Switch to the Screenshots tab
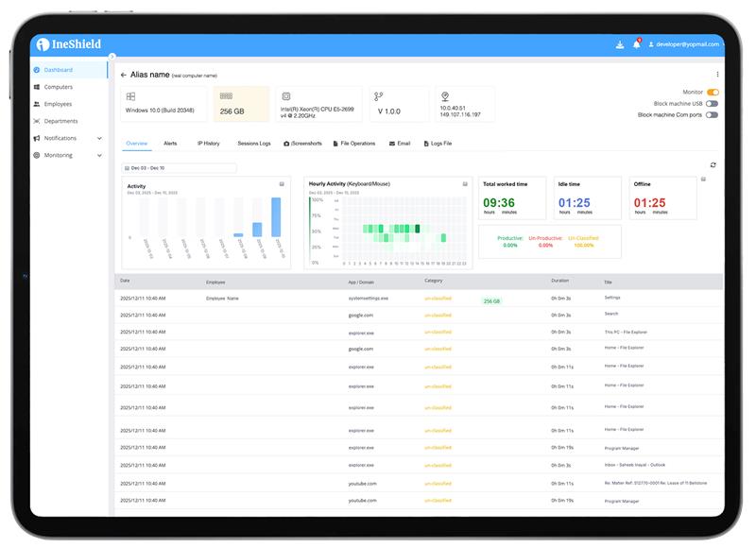The height and width of the screenshot is (548, 756). pyautogui.click(x=302, y=144)
